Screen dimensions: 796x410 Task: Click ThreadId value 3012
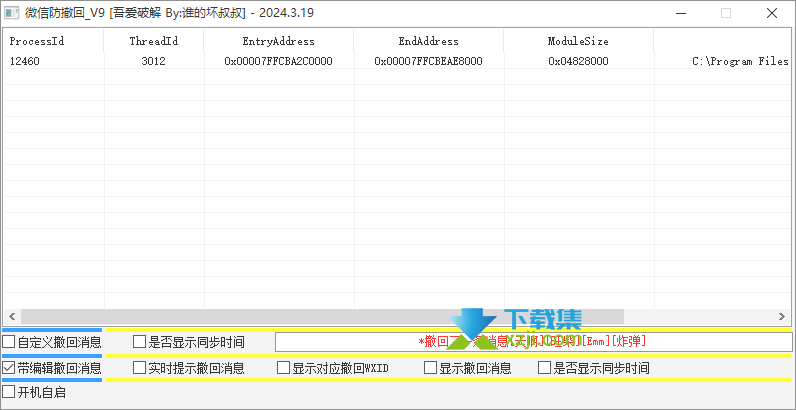tap(153, 61)
